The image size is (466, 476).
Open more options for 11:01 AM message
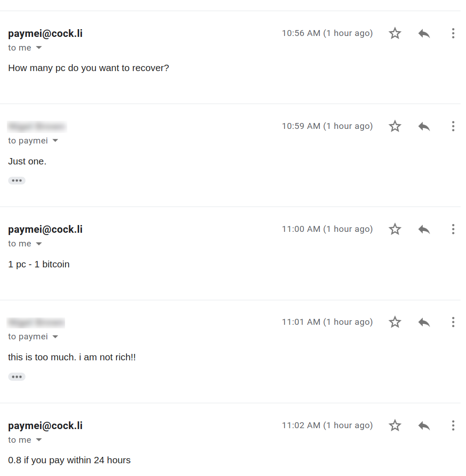click(x=453, y=322)
